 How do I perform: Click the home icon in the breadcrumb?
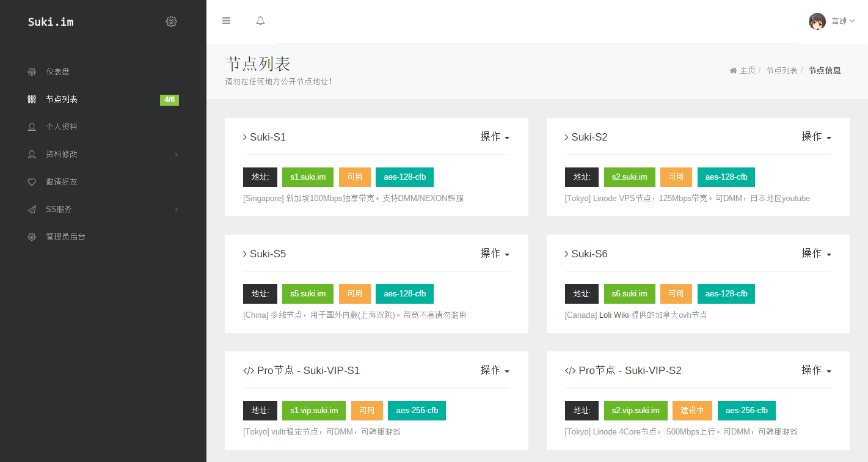pos(733,71)
